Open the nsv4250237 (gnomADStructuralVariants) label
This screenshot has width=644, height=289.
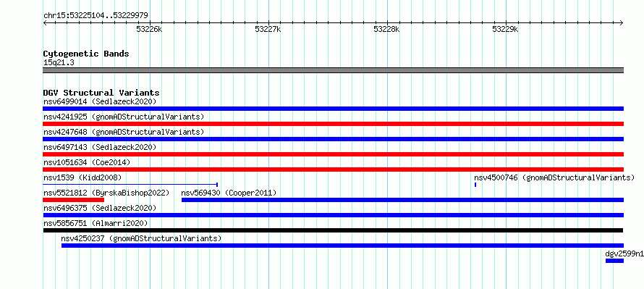click(141, 238)
